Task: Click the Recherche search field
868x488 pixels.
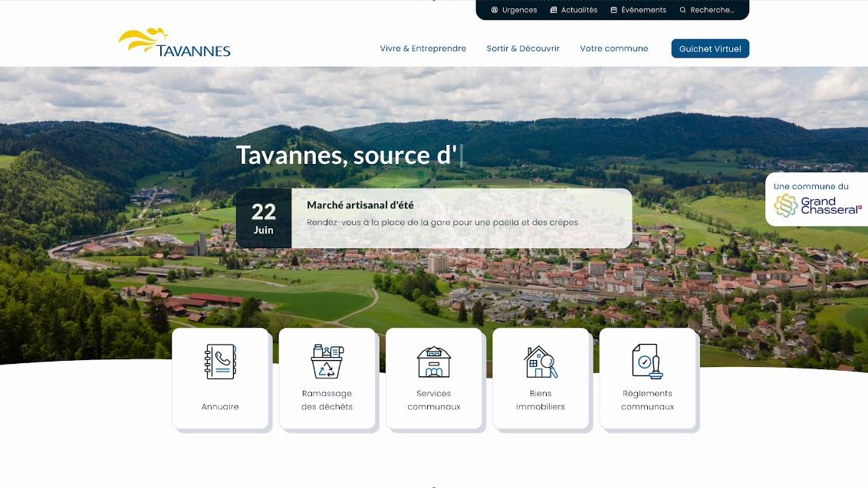Action: (x=712, y=10)
